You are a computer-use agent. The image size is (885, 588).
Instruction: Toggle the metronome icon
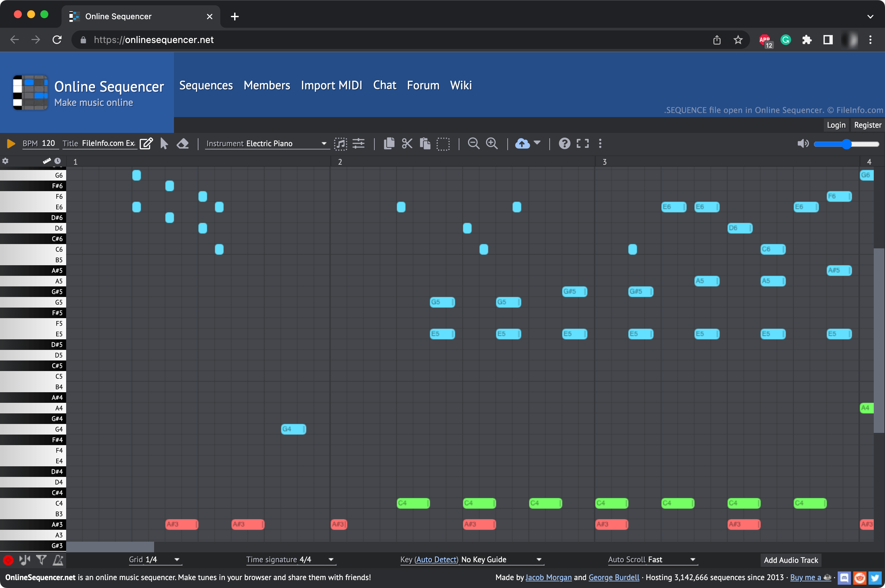[58, 560]
